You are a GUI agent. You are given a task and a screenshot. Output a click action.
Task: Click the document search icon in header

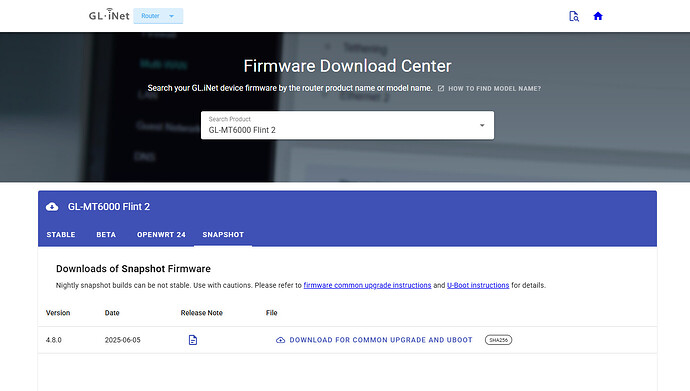[574, 16]
